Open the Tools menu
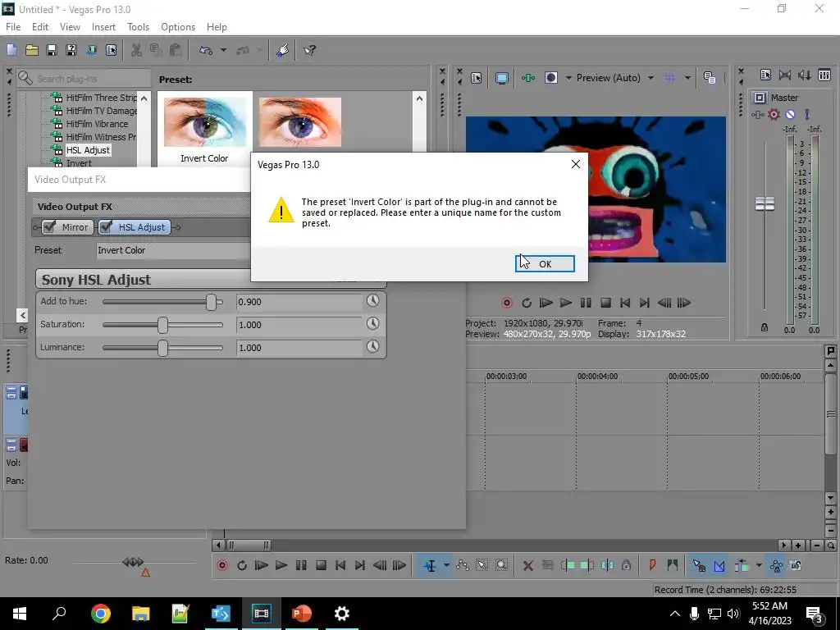Image resolution: width=840 pixels, height=630 pixels. [x=138, y=27]
